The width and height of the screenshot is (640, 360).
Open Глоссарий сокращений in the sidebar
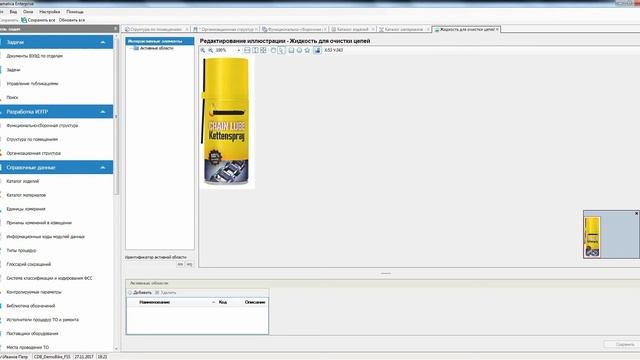click(x=29, y=264)
